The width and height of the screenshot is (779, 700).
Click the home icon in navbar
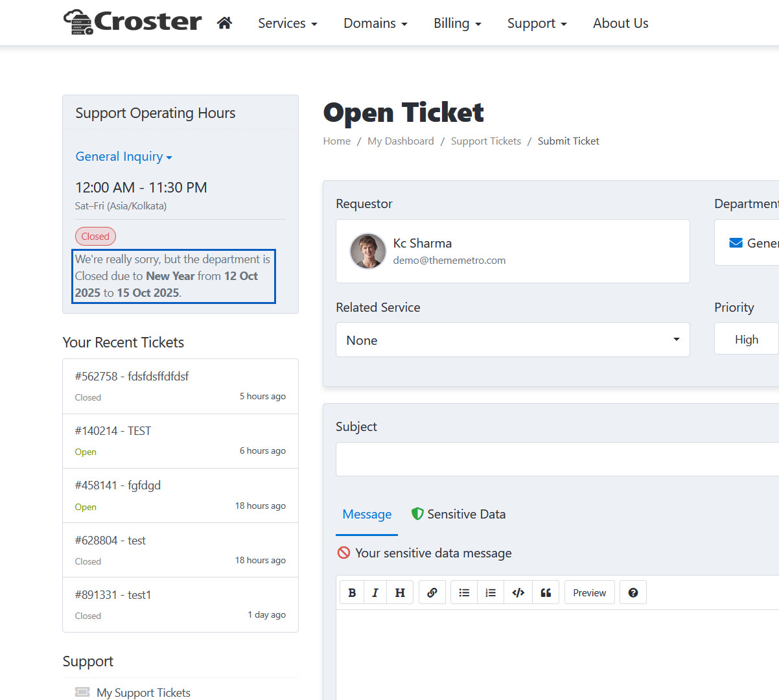(x=224, y=23)
